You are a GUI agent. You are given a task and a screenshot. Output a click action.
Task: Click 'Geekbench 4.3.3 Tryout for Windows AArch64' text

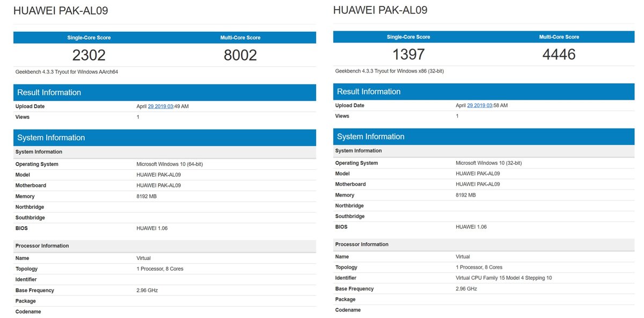[67, 71]
